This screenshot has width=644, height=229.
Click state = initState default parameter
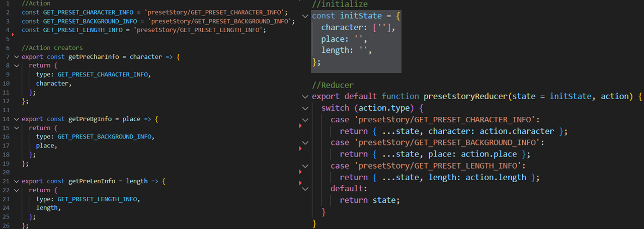click(552, 96)
